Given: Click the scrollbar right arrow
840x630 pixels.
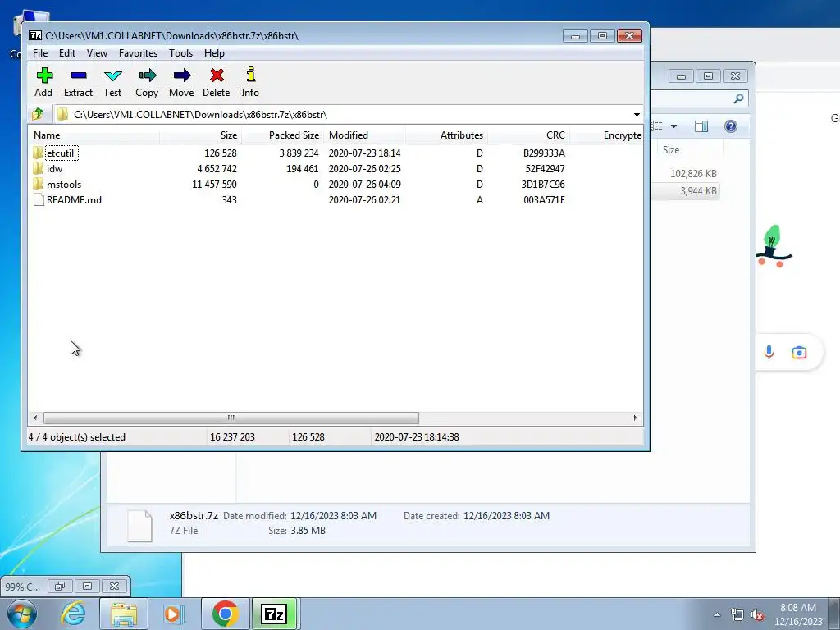Looking at the screenshot, I should pyautogui.click(x=636, y=418).
